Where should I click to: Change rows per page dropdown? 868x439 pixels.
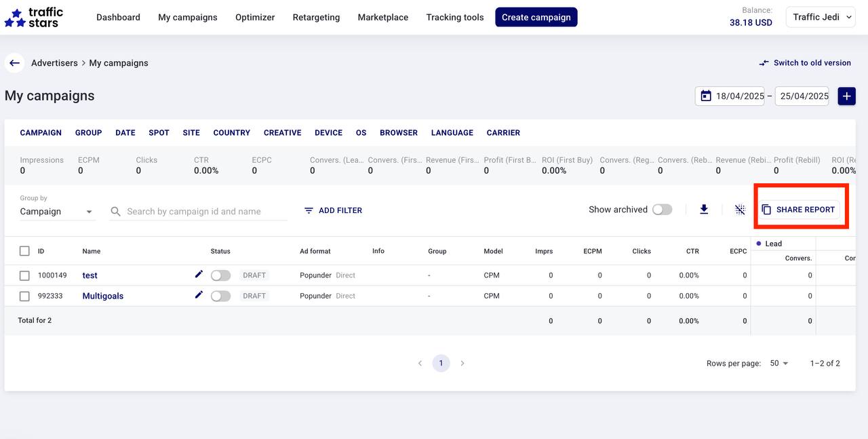tap(779, 364)
